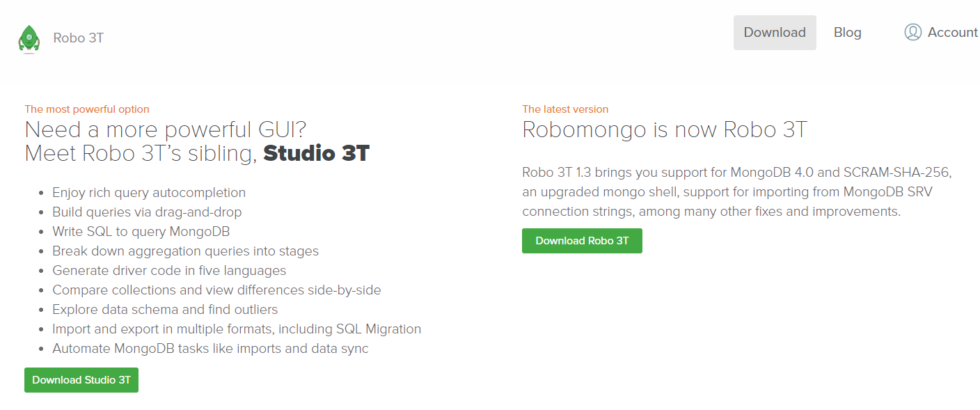Click the Account user avatar icon
This screenshot has height=410, width=980.
coord(912,32)
